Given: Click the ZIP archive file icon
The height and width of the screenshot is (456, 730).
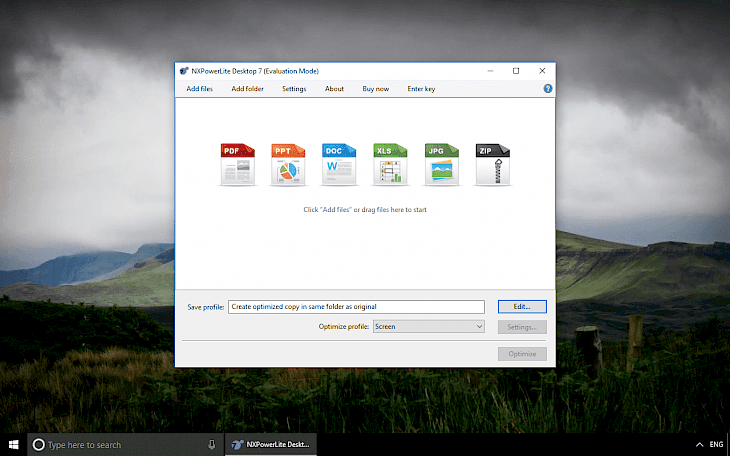Looking at the screenshot, I should click(493, 164).
